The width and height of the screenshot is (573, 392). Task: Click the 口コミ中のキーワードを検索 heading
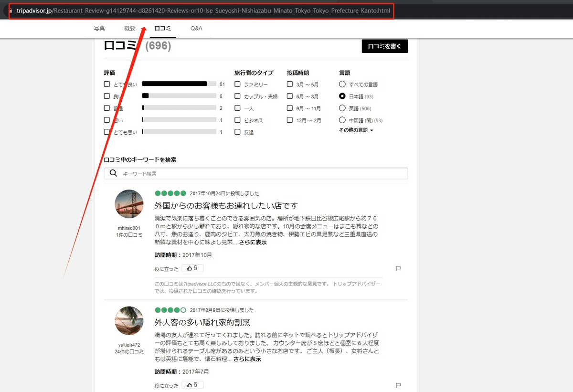coord(140,159)
